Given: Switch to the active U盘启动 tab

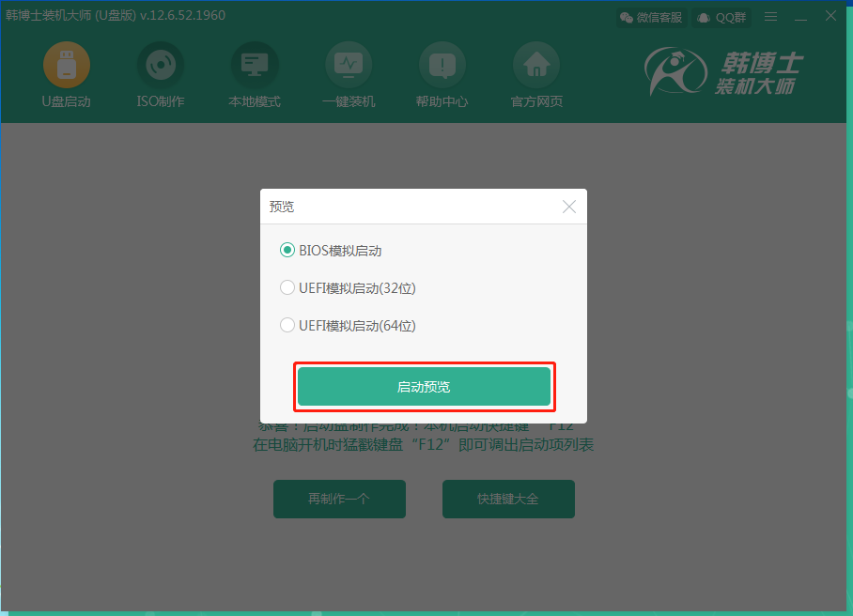Looking at the screenshot, I should (x=66, y=75).
